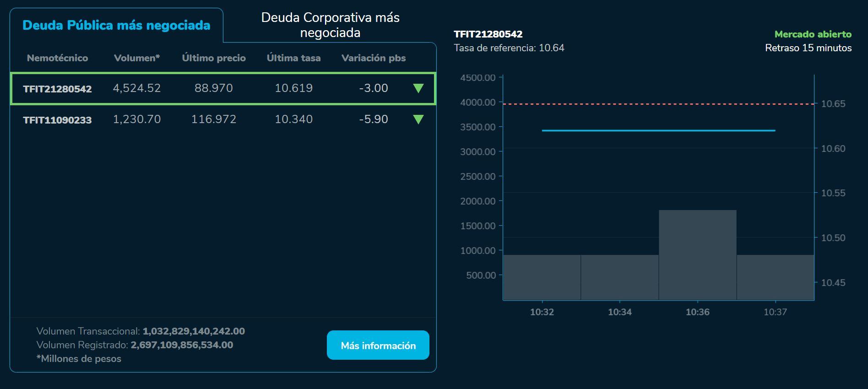Click the tallest volume bar at 10:36
This screenshot has width=868, height=389.
click(697, 255)
